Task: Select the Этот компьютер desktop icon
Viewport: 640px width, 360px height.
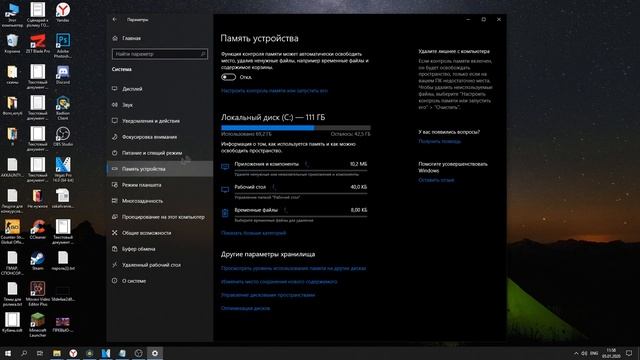Action: click(x=12, y=15)
